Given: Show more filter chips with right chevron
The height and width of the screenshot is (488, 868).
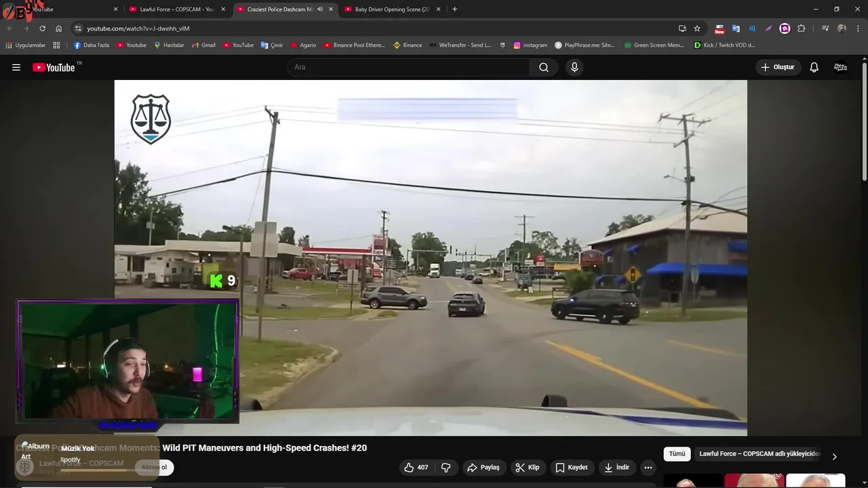Looking at the screenshot, I should [x=834, y=456].
